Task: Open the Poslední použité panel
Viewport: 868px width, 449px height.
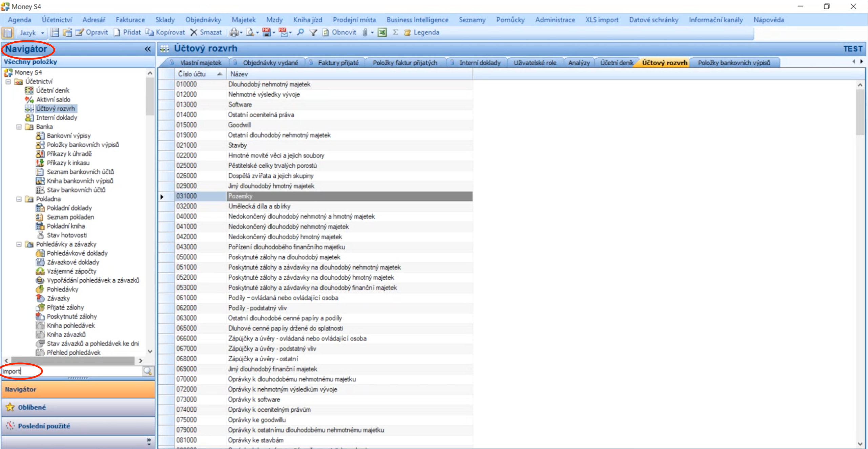Action: point(78,426)
